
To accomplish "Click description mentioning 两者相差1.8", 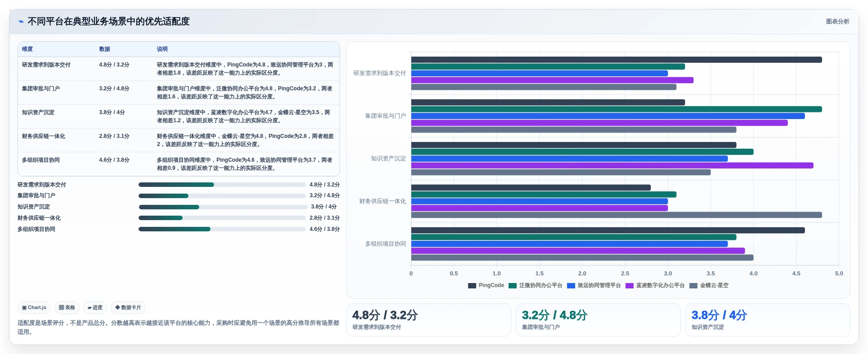I will (245, 69).
